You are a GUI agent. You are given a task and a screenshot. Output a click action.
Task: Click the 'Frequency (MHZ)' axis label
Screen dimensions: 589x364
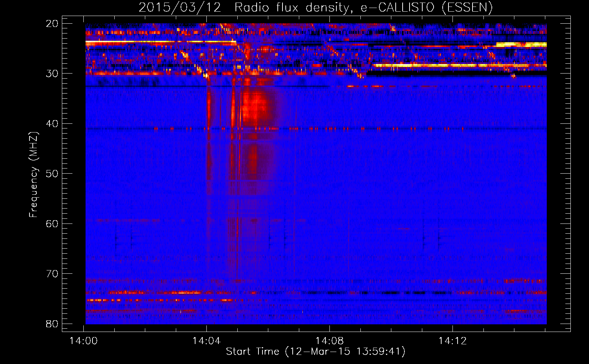pyautogui.click(x=33, y=175)
